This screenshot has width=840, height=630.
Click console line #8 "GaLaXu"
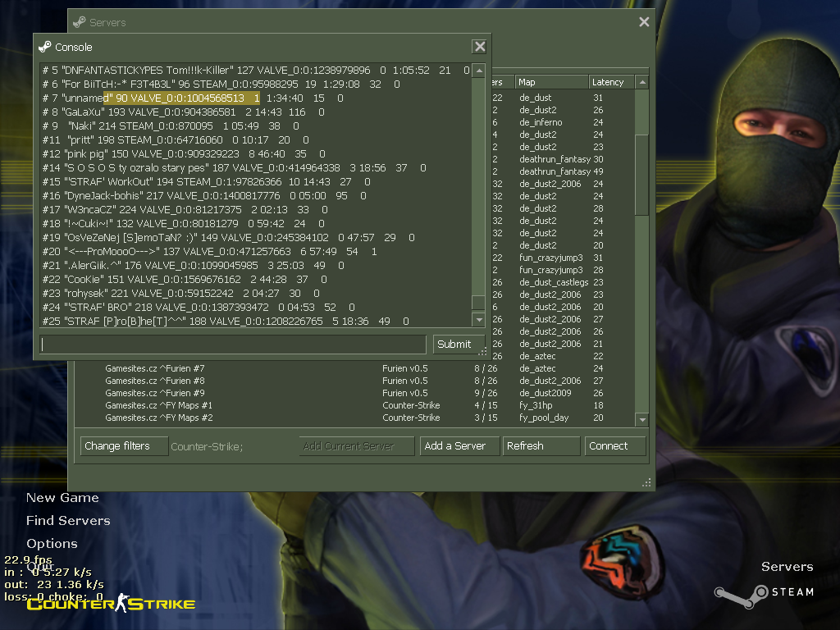tap(183, 112)
